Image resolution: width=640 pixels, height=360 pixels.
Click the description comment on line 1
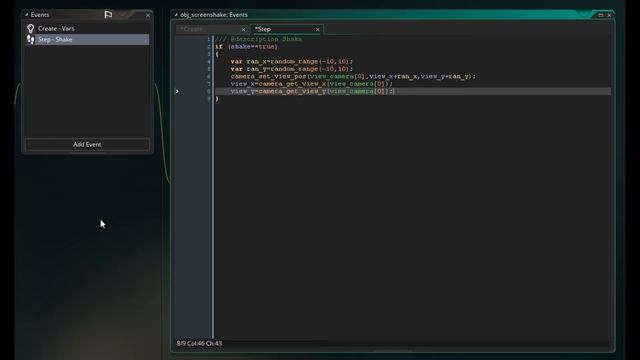[x=258, y=40]
